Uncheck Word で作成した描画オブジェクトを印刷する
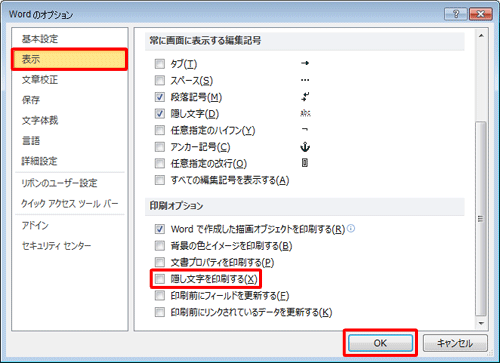Screen dimensions: 500x363 160,229
